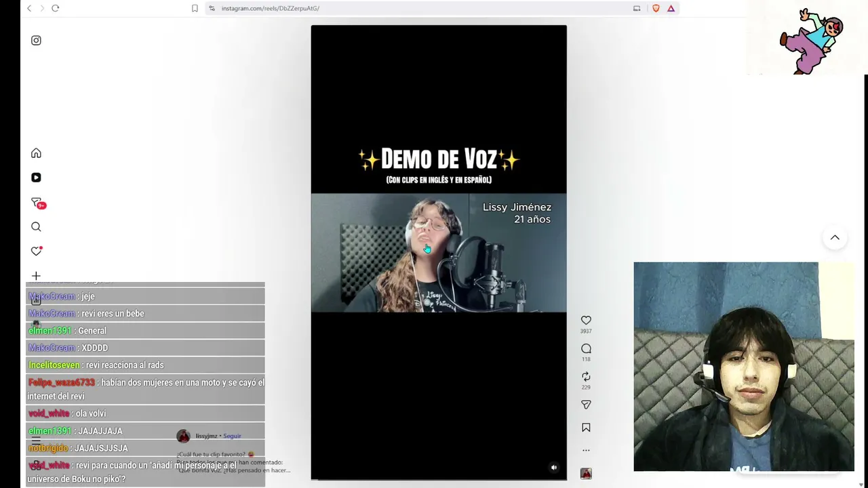Go to Instagram Home via the house icon

36,153
